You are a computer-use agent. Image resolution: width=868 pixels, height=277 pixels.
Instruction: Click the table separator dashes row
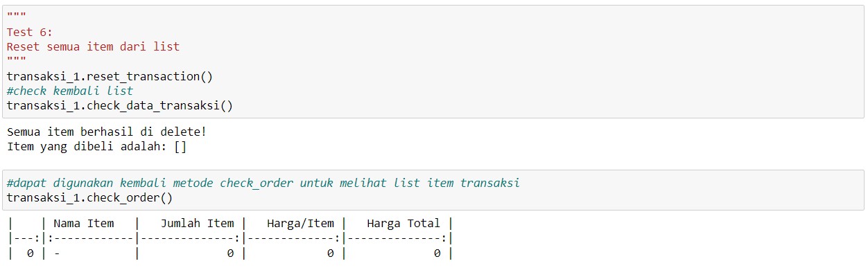tap(230, 238)
